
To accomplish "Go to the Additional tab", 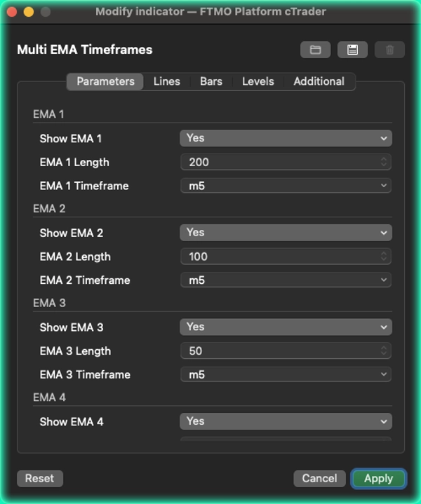I will [x=319, y=81].
